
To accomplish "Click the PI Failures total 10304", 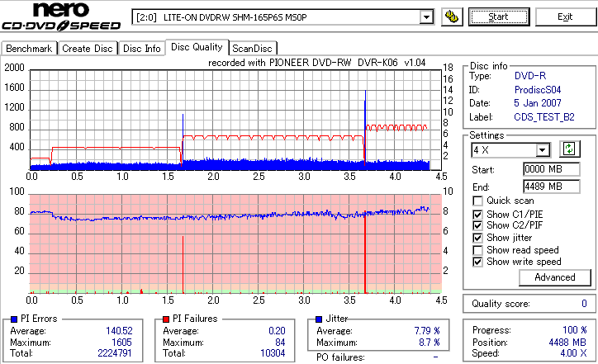I will 273,353.
